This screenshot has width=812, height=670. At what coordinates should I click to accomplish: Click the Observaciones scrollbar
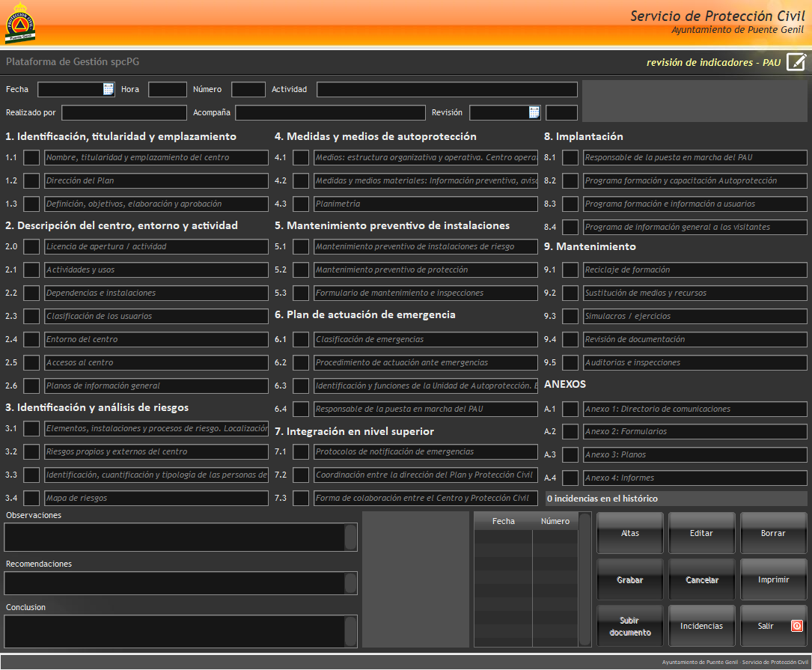(350, 537)
